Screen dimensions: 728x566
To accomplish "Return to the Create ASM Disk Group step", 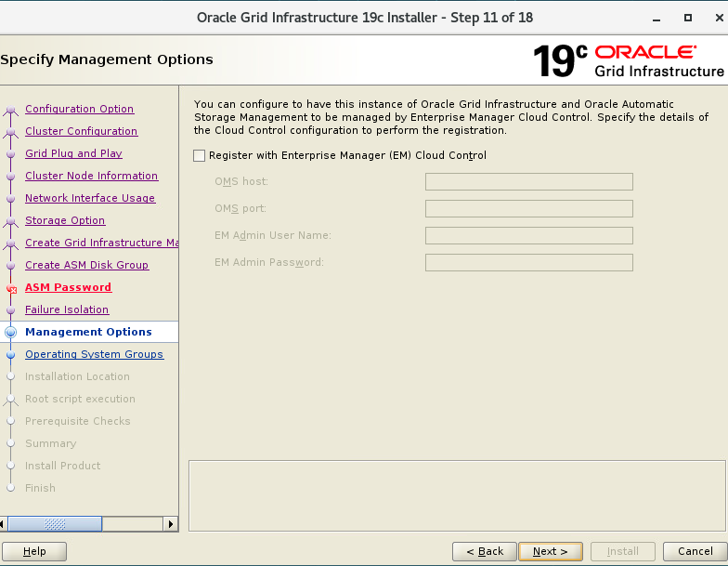I will click(86, 265).
